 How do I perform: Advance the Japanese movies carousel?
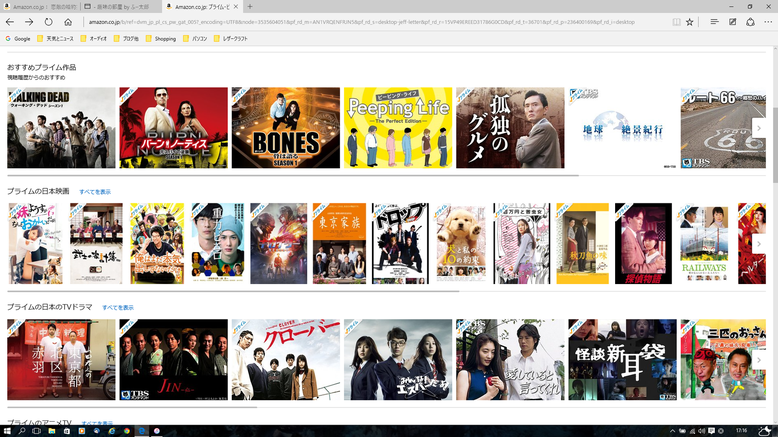click(x=759, y=244)
